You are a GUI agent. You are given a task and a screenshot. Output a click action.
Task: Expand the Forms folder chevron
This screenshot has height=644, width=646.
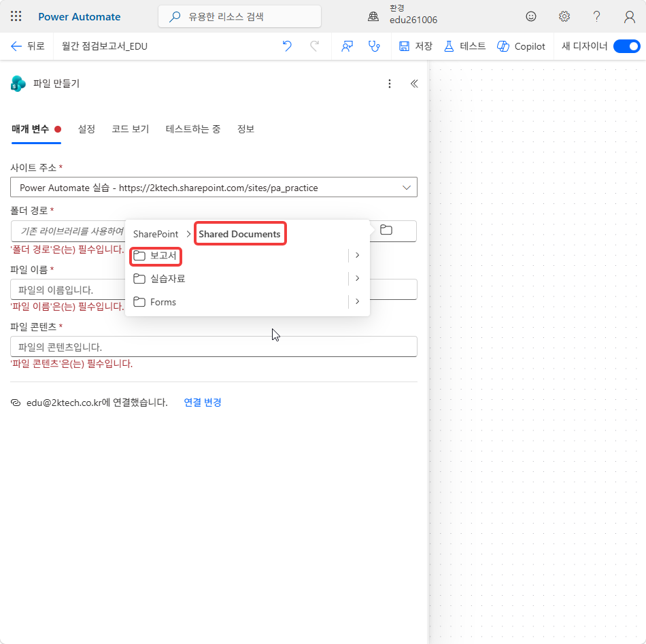(357, 302)
